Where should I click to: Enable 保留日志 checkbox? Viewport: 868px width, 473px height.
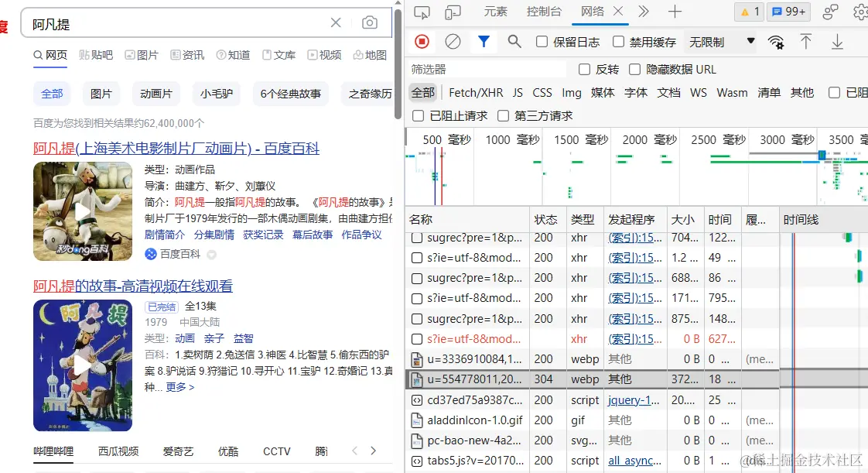542,42
